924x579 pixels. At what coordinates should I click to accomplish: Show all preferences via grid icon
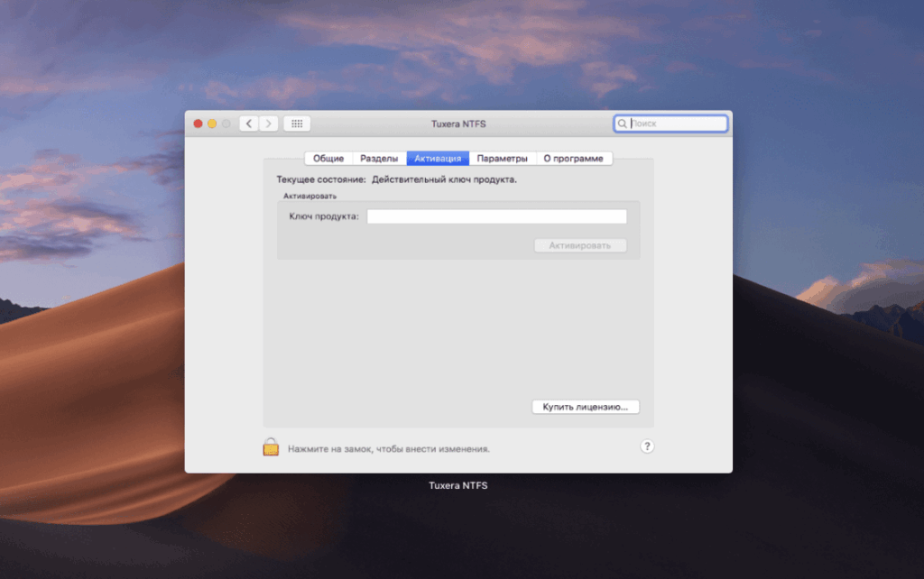(x=297, y=124)
